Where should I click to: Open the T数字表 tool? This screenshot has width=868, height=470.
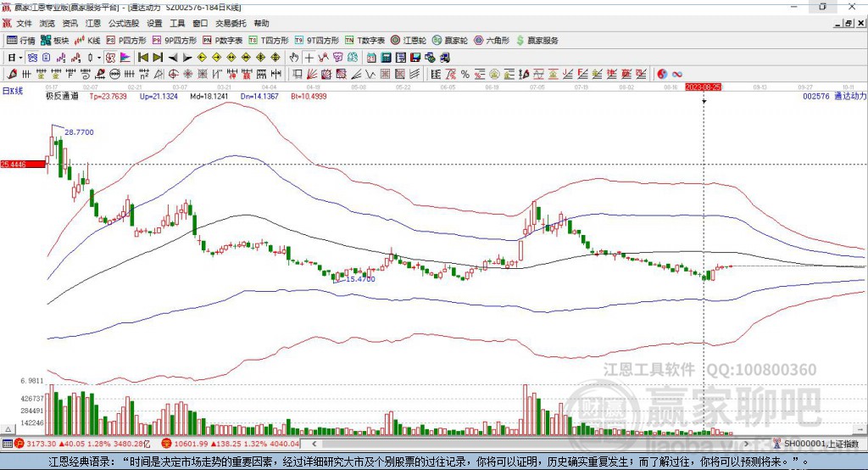(x=364, y=41)
